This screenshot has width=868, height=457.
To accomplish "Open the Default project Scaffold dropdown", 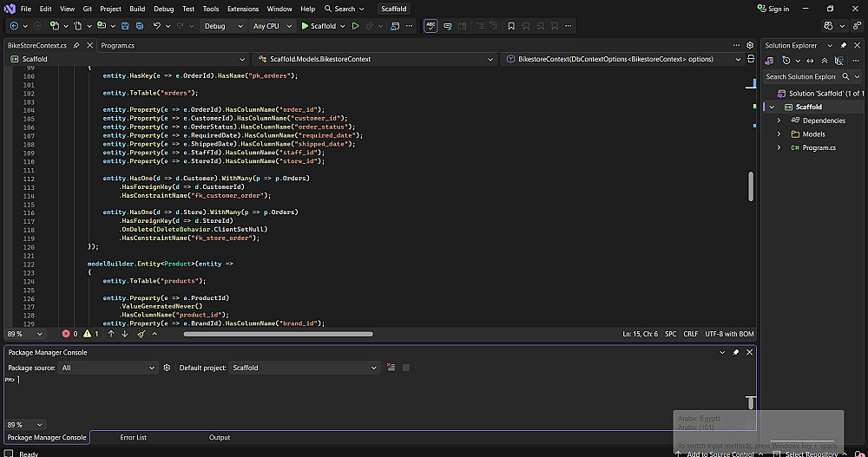I will tap(305, 368).
